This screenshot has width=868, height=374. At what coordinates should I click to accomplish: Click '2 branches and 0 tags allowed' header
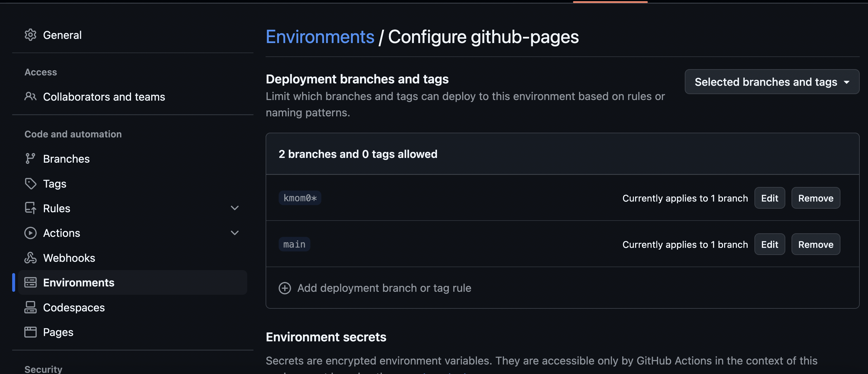pyautogui.click(x=358, y=154)
